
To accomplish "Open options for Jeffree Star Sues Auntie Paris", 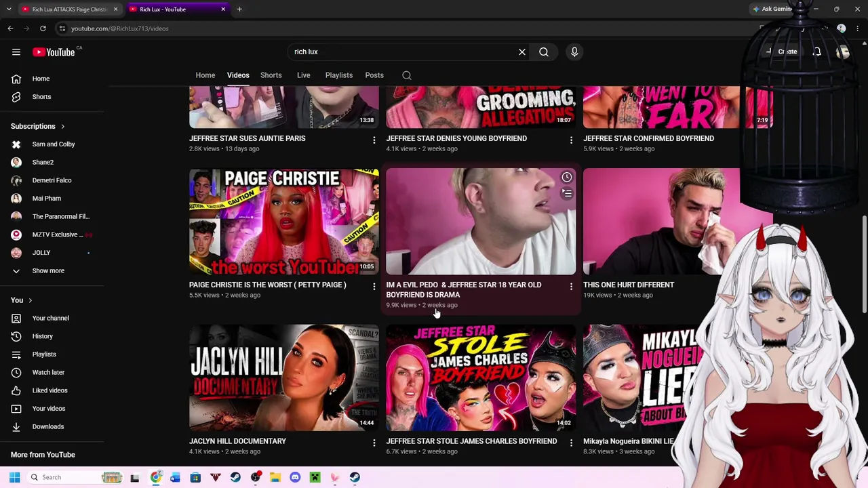I will [374, 140].
